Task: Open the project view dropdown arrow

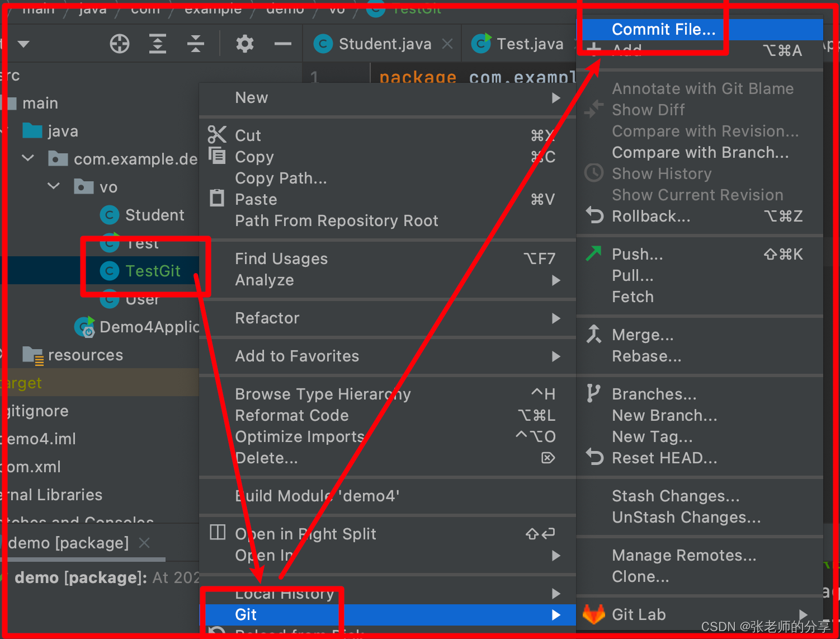Action: 23,44
